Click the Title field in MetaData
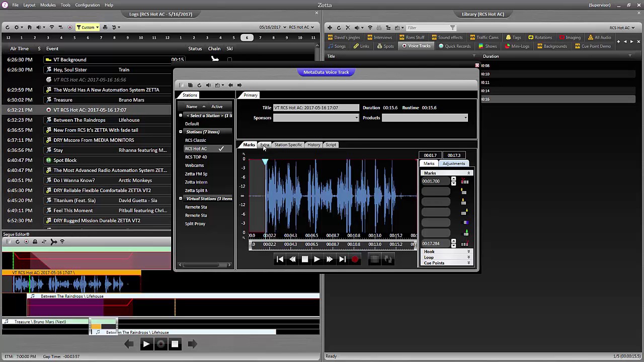 click(316, 108)
